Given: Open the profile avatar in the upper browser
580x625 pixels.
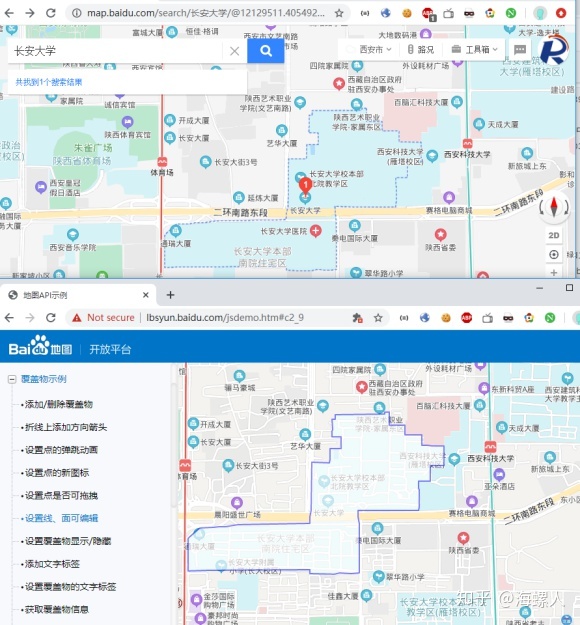Looking at the screenshot, I should pyautogui.click(x=540, y=13).
